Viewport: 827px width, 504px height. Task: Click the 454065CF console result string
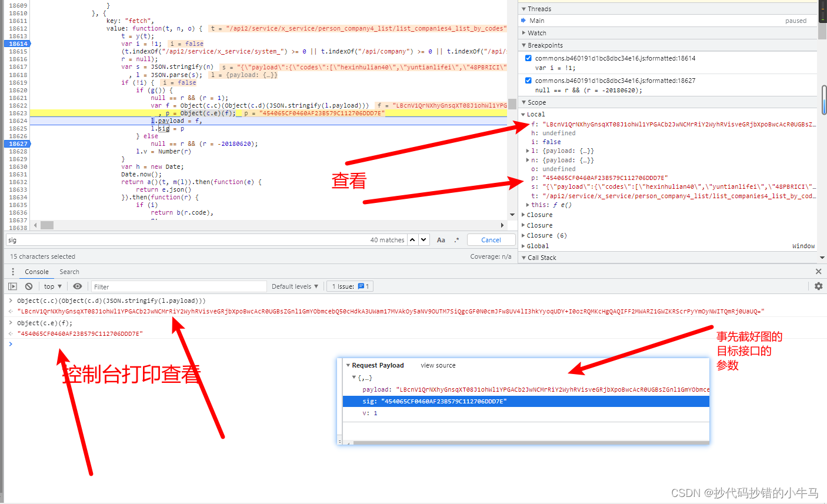[80, 333]
